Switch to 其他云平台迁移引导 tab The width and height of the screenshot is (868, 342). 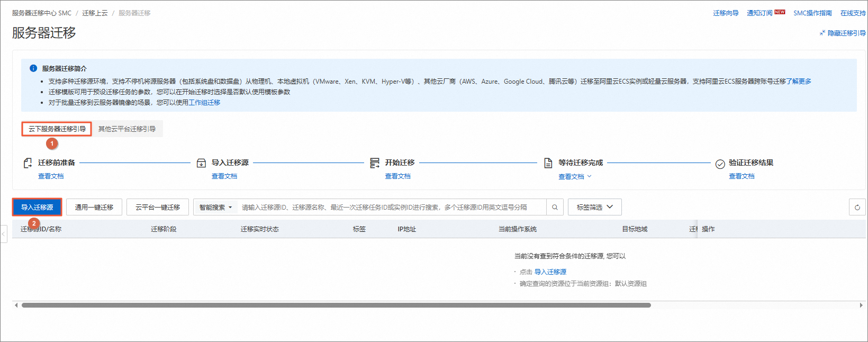[127, 129]
